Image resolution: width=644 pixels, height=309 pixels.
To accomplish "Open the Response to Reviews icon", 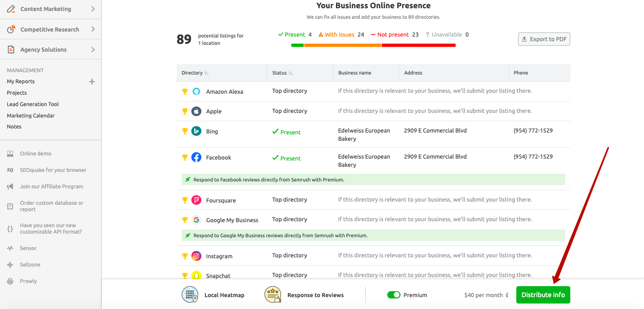I will click(273, 295).
